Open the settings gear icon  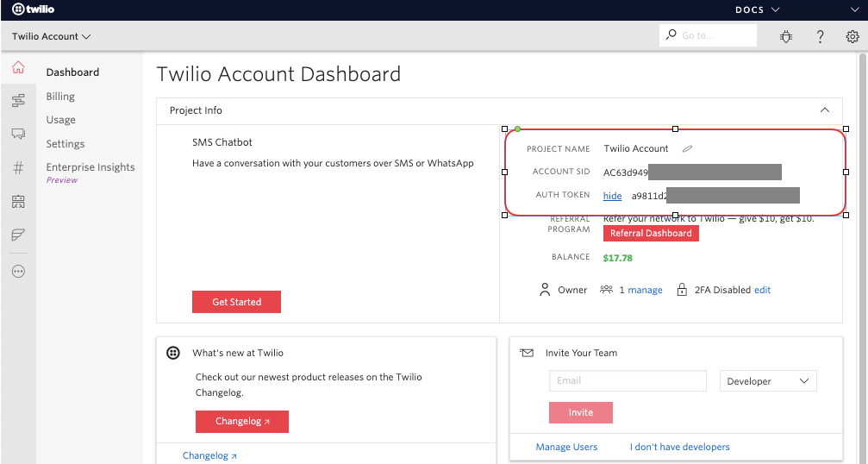tap(852, 36)
